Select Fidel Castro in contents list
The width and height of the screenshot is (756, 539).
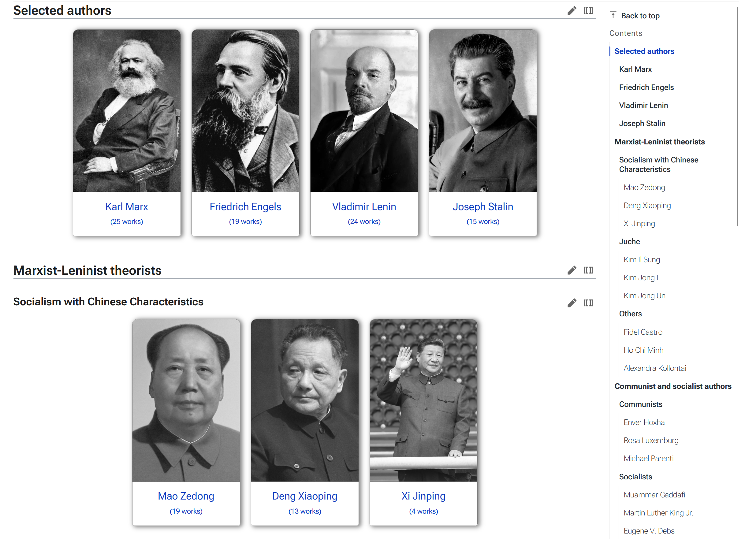click(643, 332)
